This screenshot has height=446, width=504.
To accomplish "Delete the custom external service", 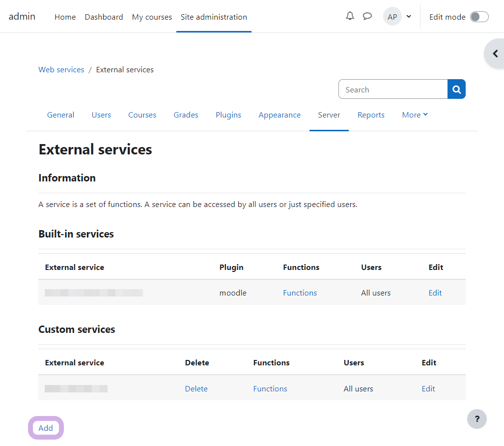I will click(x=196, y=388).
